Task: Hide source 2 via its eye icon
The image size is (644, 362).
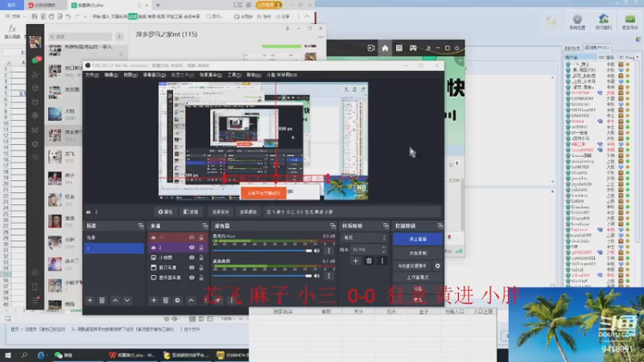Action: [192, 248]
